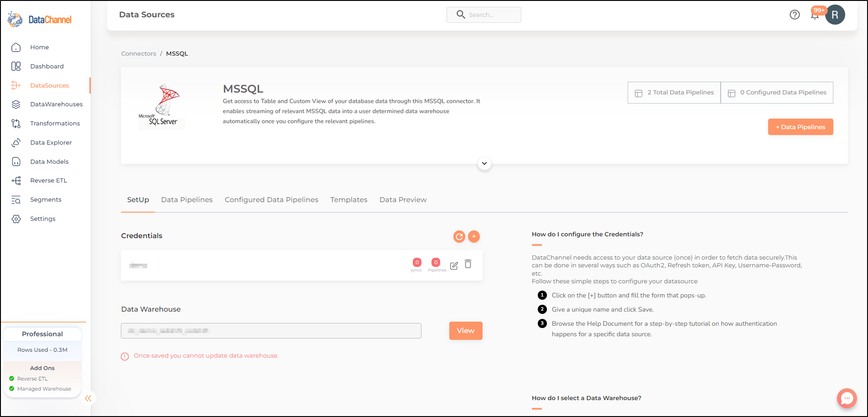
Task: Click 2 Total Data Pipelines box
Action: [x=674, y=93]
